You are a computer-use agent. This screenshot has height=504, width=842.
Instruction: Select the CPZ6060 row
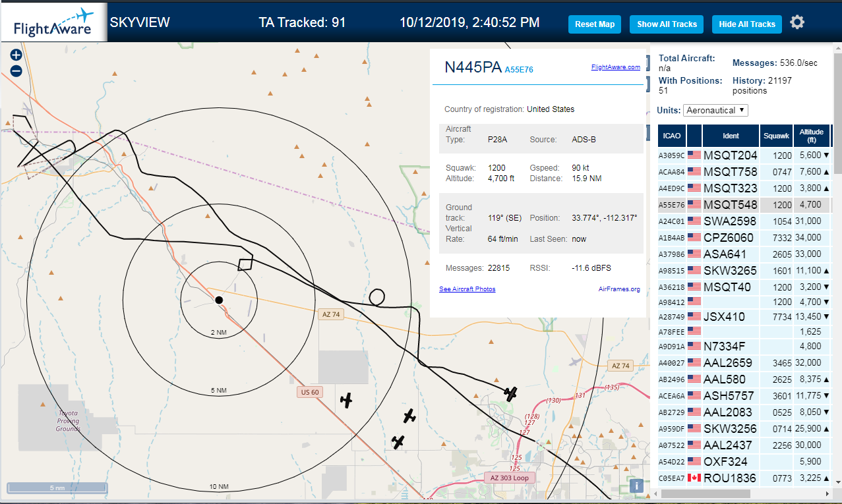pos(744,238)
